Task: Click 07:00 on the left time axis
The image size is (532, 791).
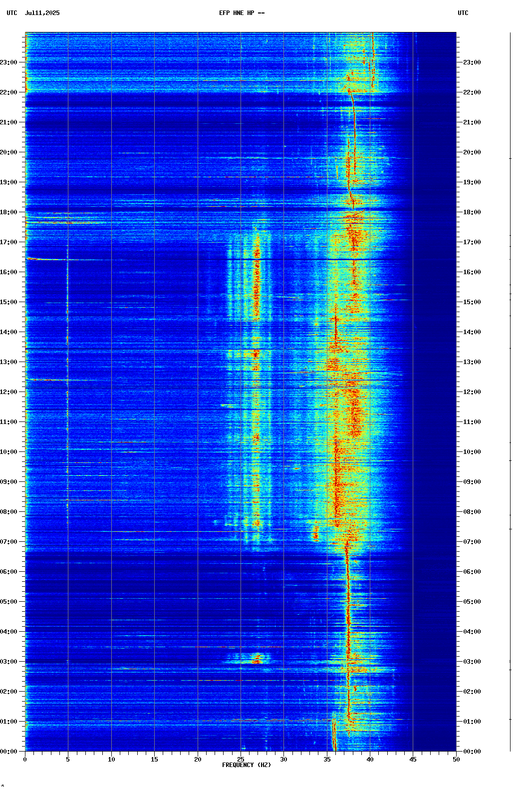Action: coord(9,542)
